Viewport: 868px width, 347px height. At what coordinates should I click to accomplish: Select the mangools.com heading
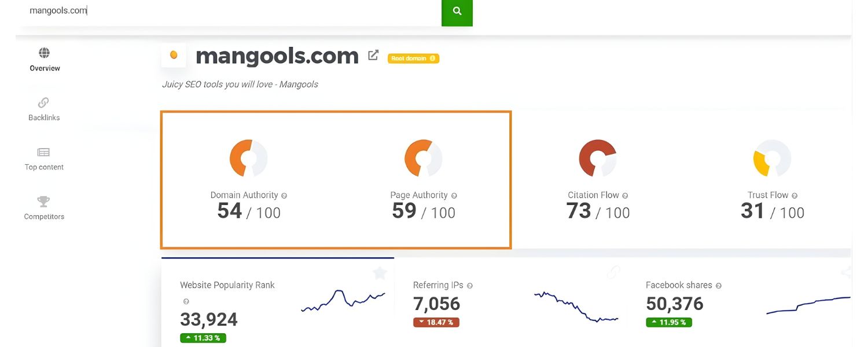277,56
